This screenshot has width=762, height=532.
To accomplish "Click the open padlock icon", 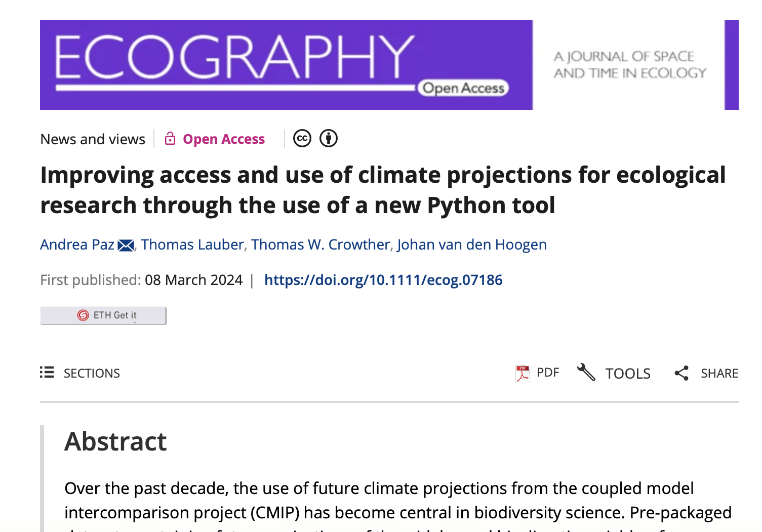I will tap(170, 138).
